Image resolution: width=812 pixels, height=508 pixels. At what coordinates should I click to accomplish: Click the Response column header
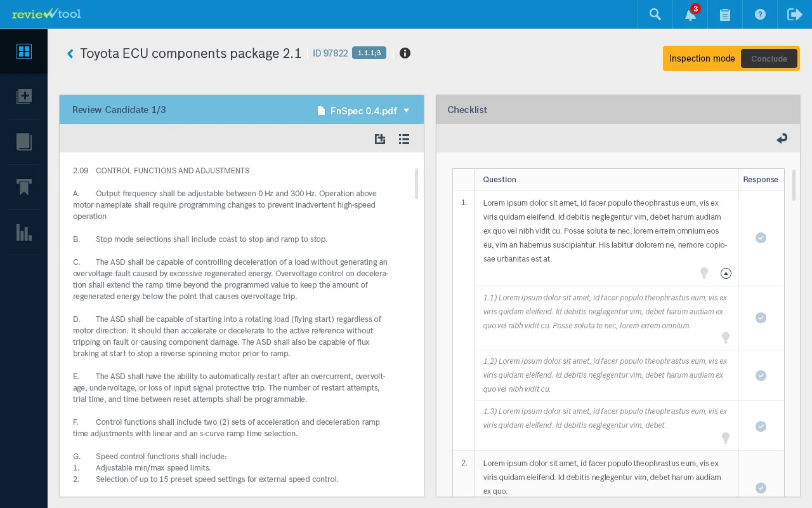(761, 179)
